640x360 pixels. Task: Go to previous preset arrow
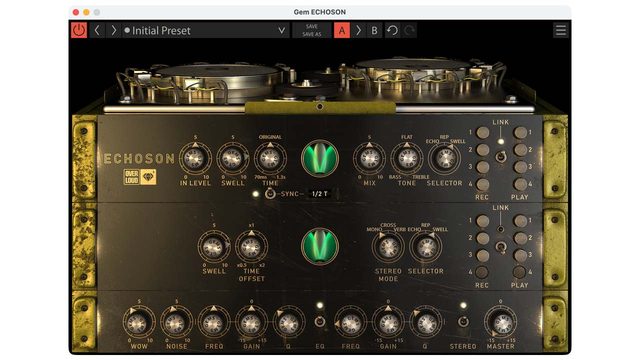click(97, 30)
